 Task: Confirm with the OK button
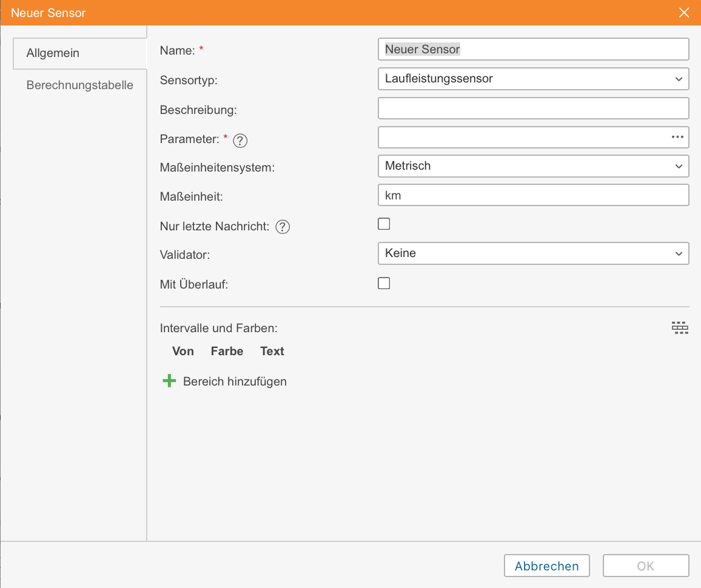coord(645,566)
